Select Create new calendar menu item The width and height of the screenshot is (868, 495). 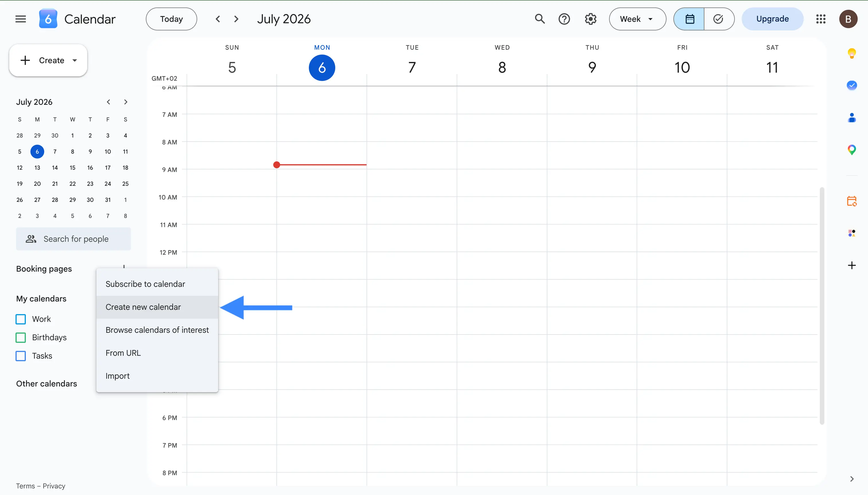click(x=157, y=307)
